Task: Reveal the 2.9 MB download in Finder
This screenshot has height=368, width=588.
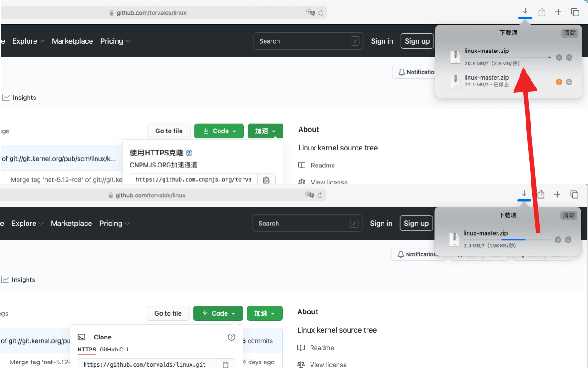Action: point(568,240)
